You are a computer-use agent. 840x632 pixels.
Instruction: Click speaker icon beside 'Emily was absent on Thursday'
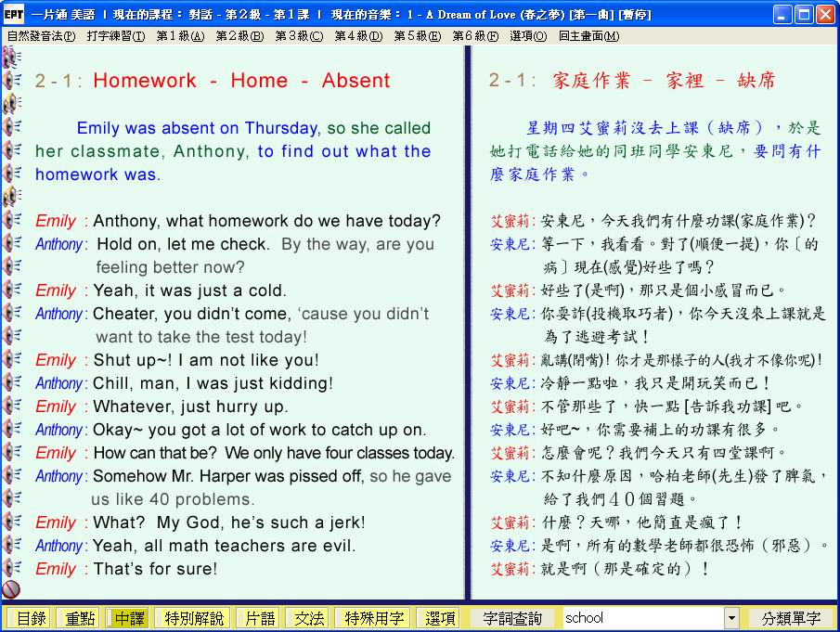point(11,127)
